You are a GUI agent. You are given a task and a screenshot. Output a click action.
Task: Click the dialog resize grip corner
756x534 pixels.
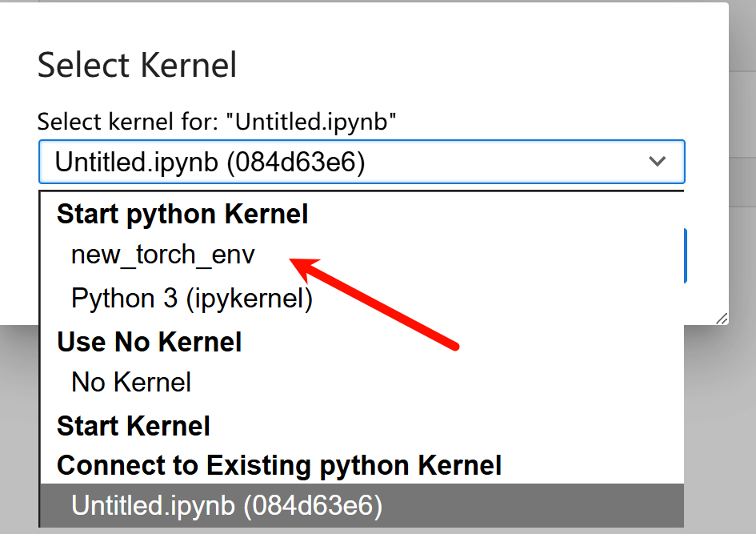click(722, 319)
